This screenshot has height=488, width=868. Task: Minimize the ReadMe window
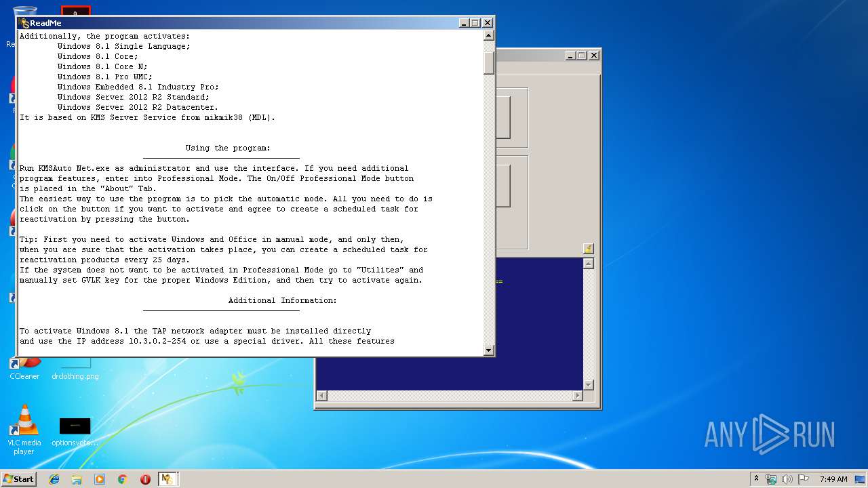click(x=464, y=23)
